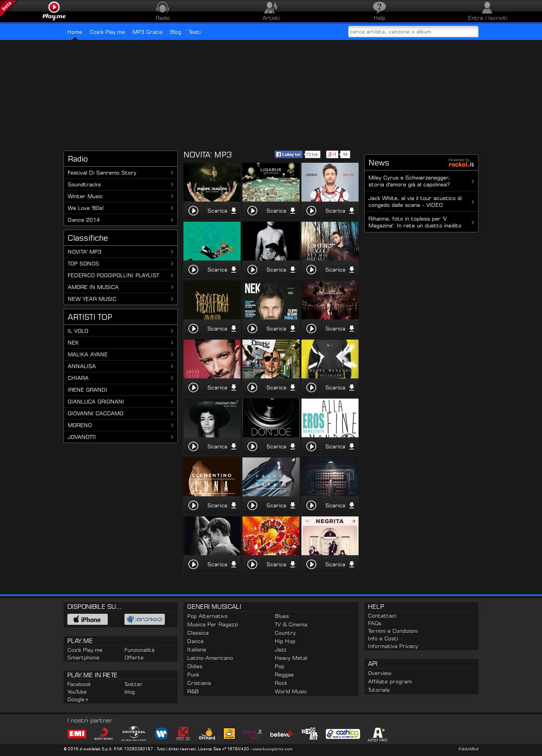Open the Artisti icon in the top bar
Viewport: 542px width, 756px height.
[271, 8]
